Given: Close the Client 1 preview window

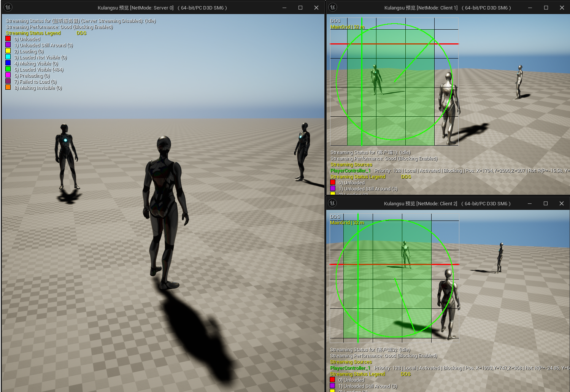Looking at the screenshot, I should pyautogui.click(x=562, y=8).
